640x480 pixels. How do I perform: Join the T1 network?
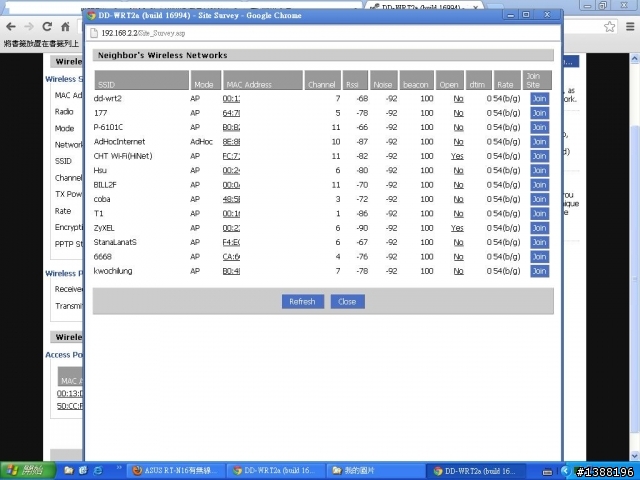[539, 213]
